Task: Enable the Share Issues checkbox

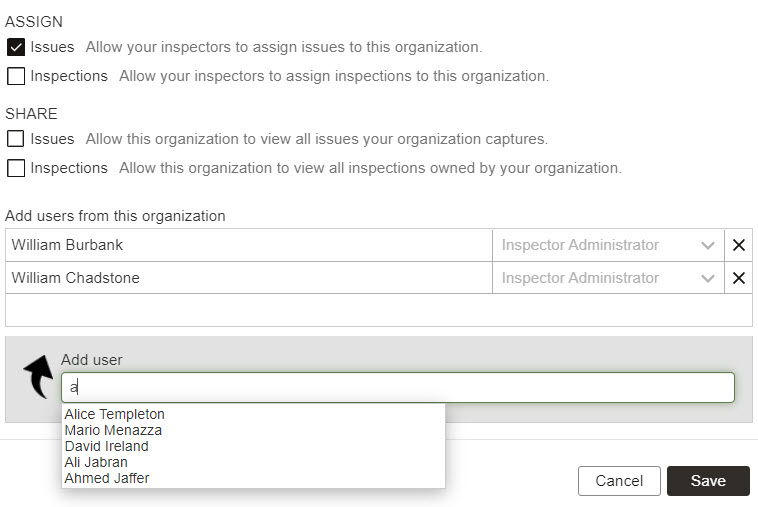Action: pyautogui.click(x=15, y=139)
